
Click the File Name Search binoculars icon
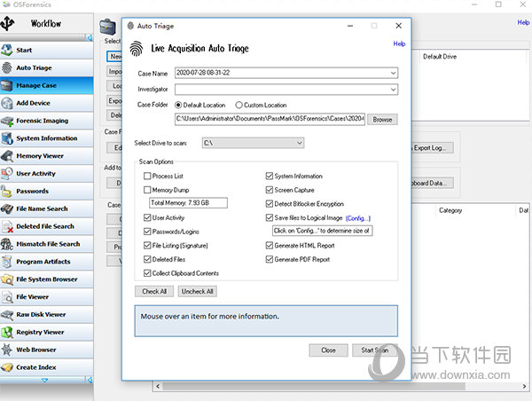coord(7,208)
